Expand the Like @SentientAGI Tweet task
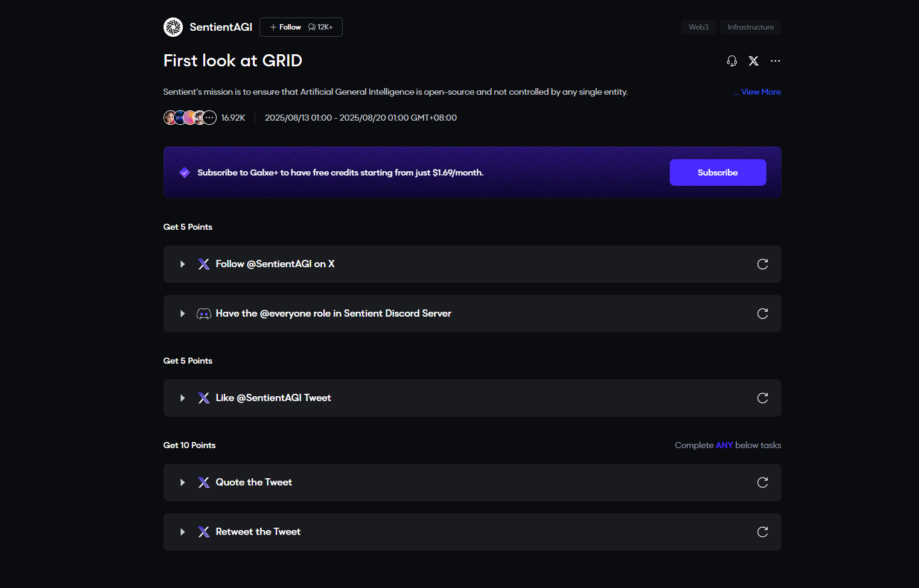 [182, 398]
